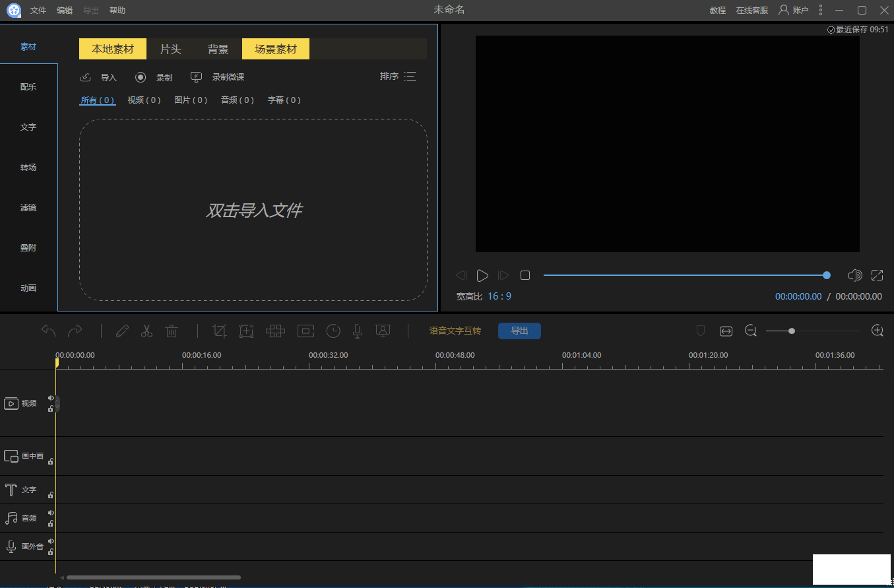Click the 画外音 track microphone icon

click(11, 546)
